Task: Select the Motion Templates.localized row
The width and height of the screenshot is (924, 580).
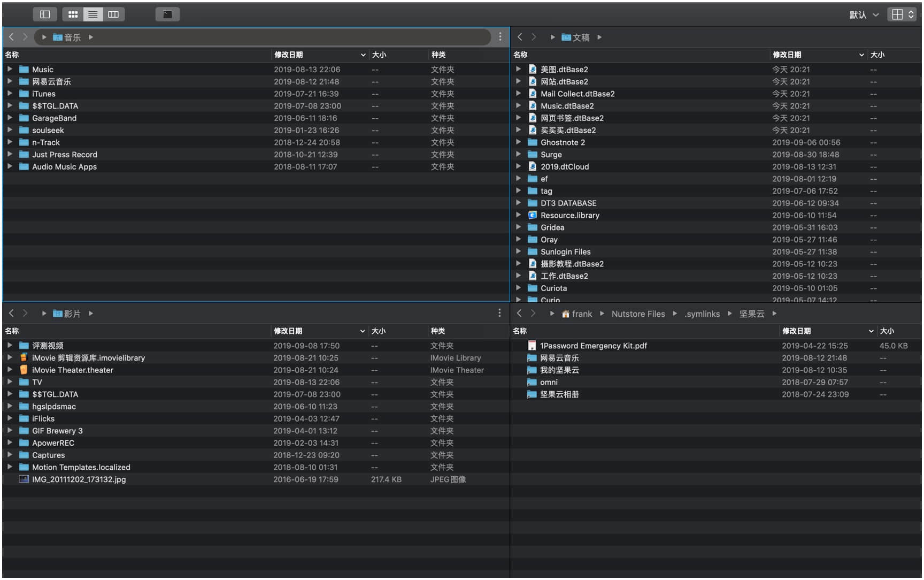Action: coord(256,467)
